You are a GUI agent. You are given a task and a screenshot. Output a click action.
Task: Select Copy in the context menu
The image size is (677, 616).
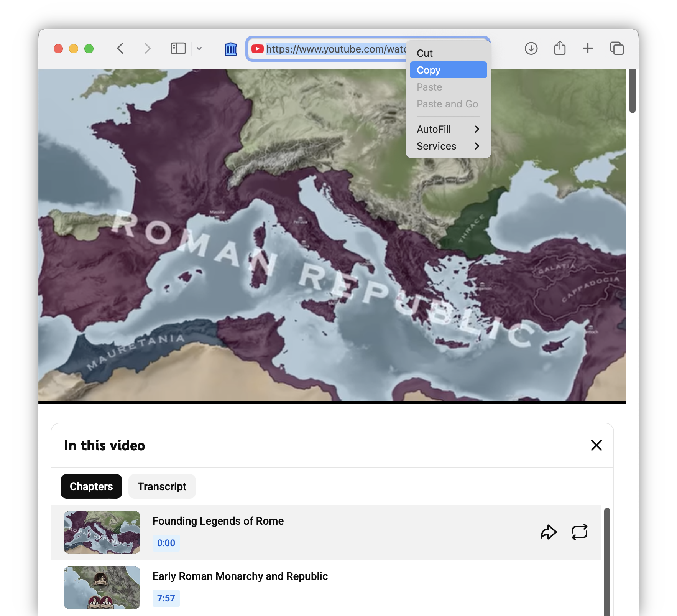point(448,70)
